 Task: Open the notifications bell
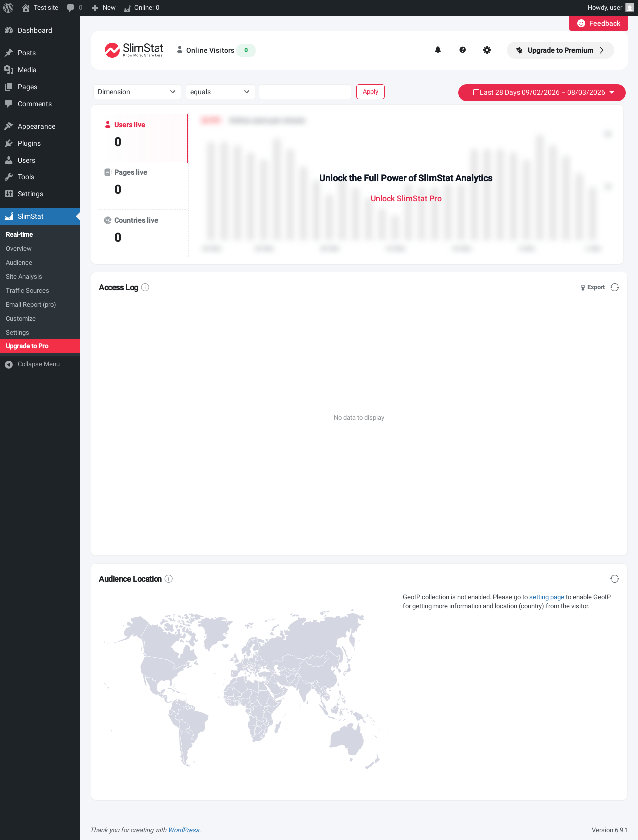438,50
